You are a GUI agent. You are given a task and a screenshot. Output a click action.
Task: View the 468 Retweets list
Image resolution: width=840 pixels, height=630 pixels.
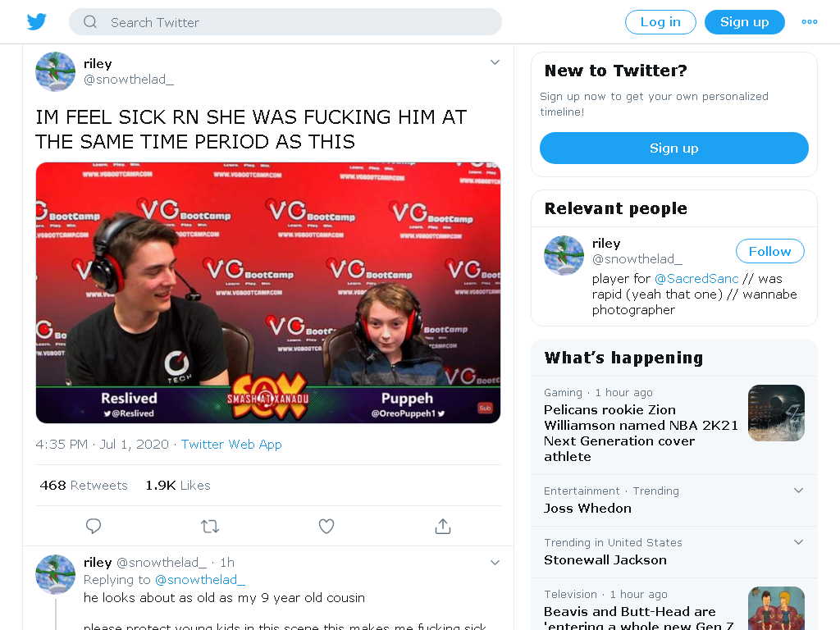[84, 486]
